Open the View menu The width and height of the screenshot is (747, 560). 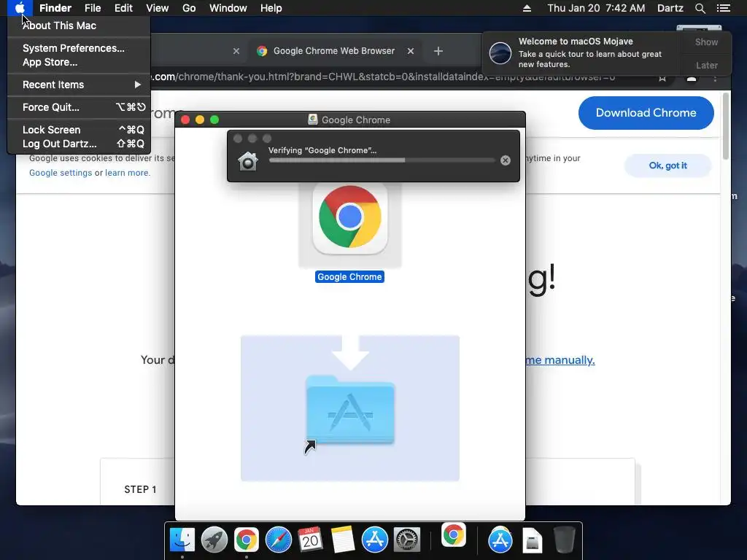pos(158,8)
